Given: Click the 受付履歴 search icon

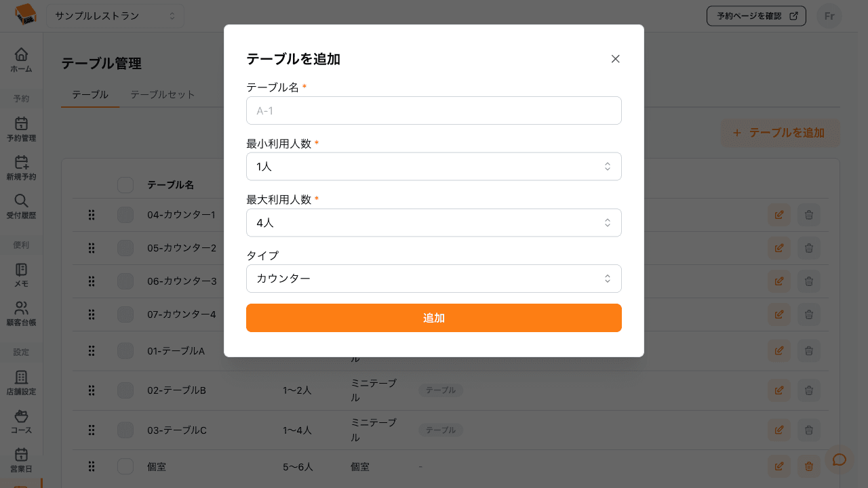Looking at the screenshot, I should pyautogui.click(x=21, y=207).
